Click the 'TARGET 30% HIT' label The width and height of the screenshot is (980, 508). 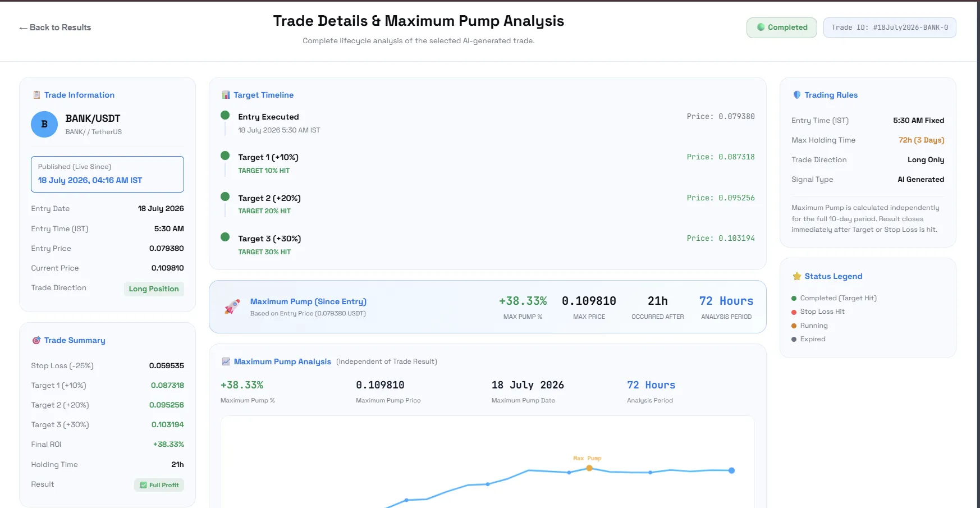click(x=264, y=252)
